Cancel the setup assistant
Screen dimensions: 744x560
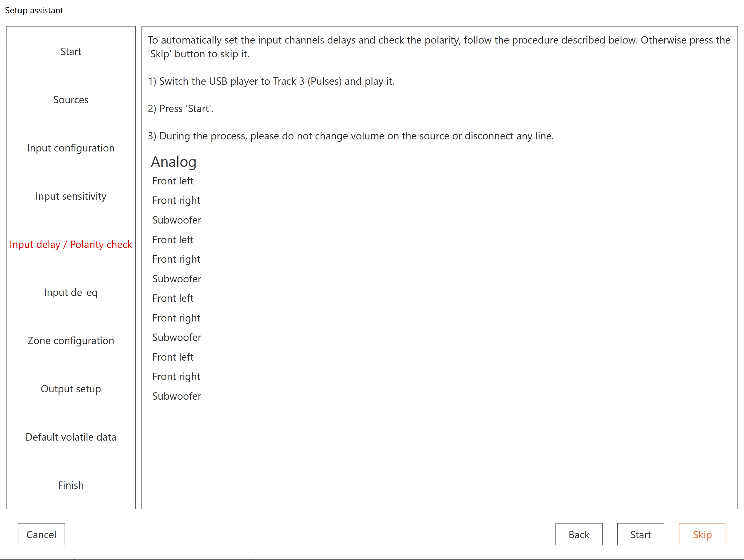(41, 534)
